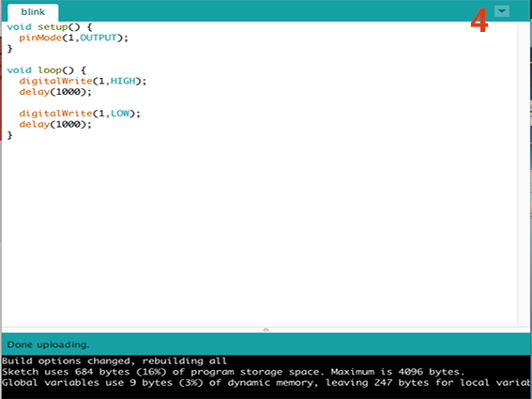Screen dimensions: 532x399
Task: Click the 'void loop() {' line
Action: tap(47, 70)
